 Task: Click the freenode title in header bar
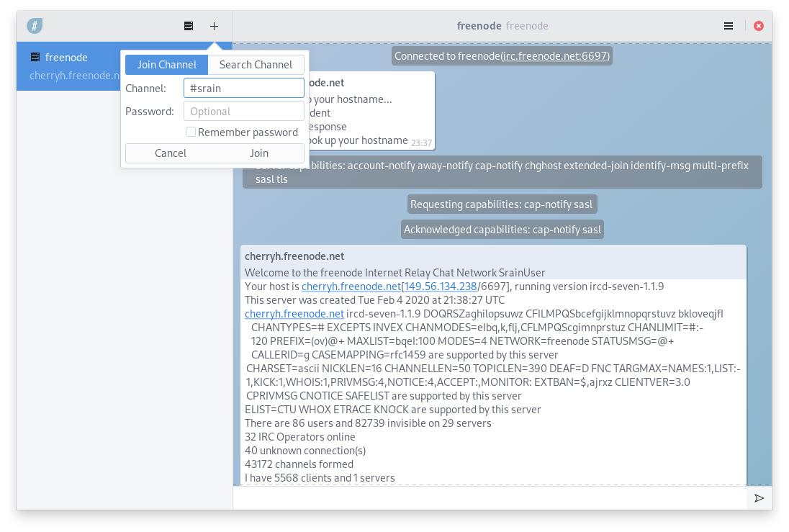pos(479,26)
